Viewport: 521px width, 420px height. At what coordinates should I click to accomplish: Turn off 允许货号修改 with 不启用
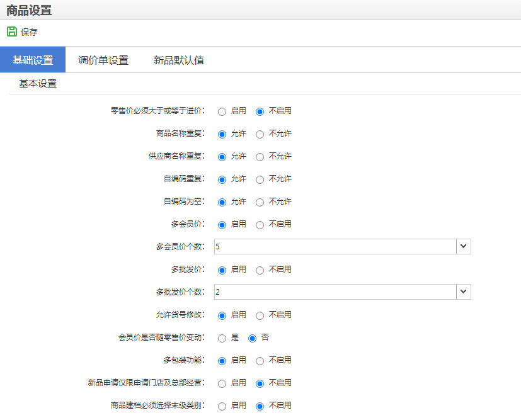(x=260, y=315)
